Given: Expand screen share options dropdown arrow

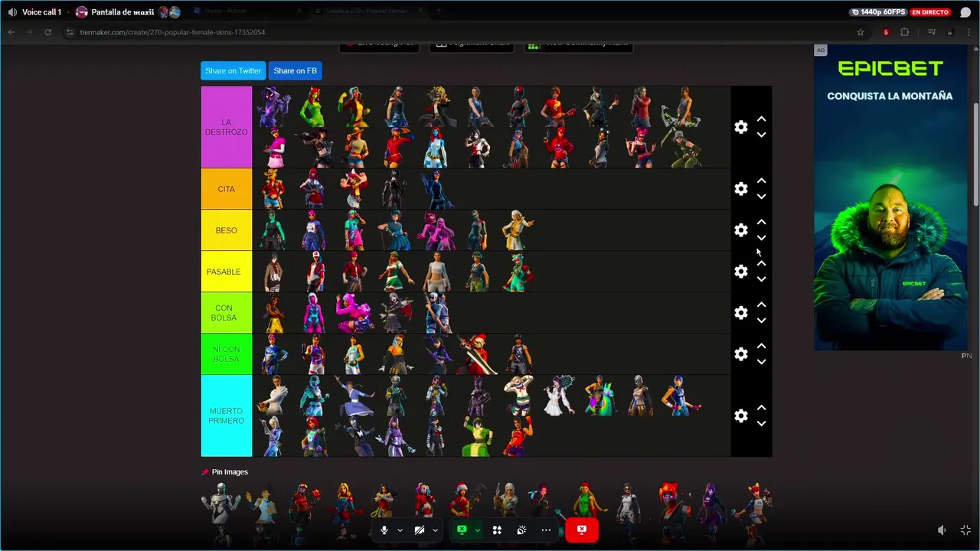Looking at the screenshot, I should (477, 530).
